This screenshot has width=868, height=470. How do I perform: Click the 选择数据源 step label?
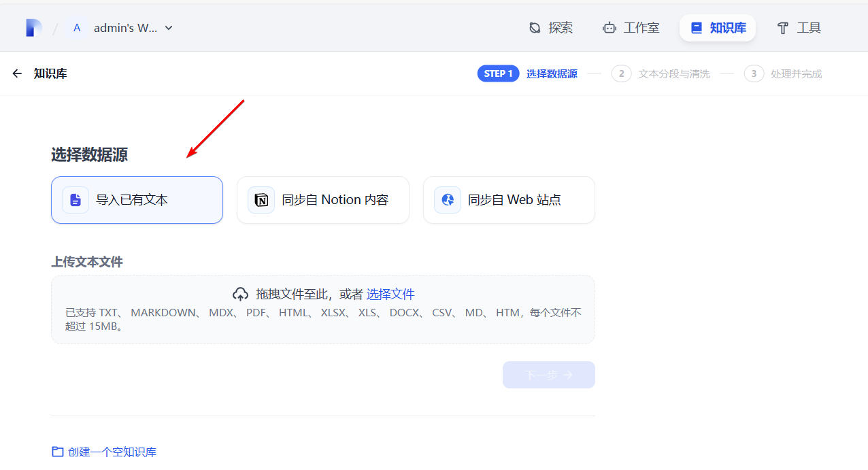(552, 73)
